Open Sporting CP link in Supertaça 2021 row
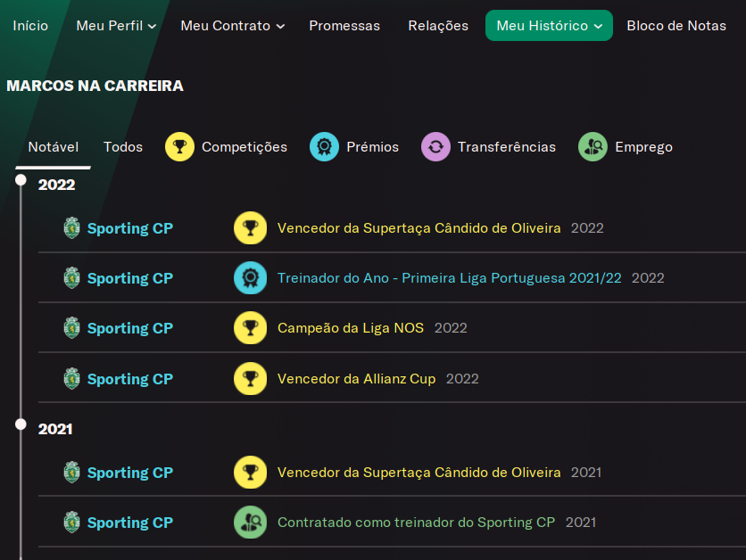This screenshot has height=560, width=746. (x=130, y=473)
